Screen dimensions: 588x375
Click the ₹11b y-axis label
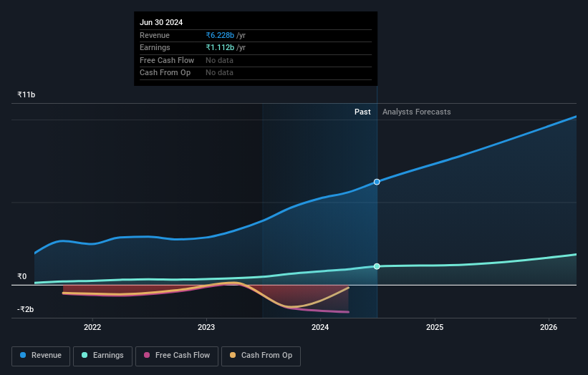tap(26, 94)
